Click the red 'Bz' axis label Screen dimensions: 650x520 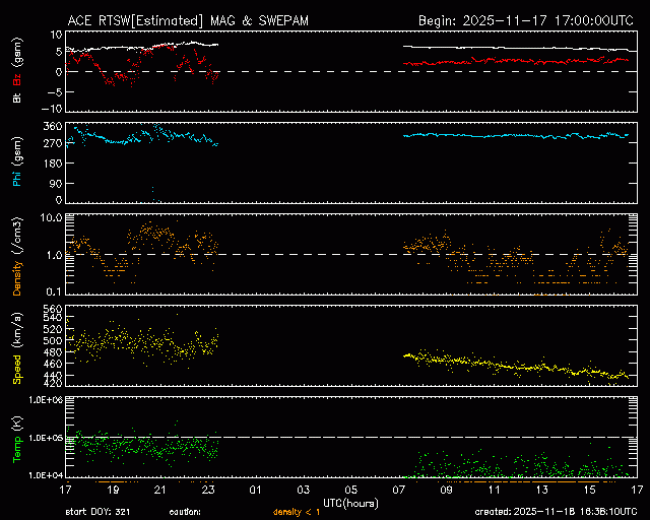(17, 78)
